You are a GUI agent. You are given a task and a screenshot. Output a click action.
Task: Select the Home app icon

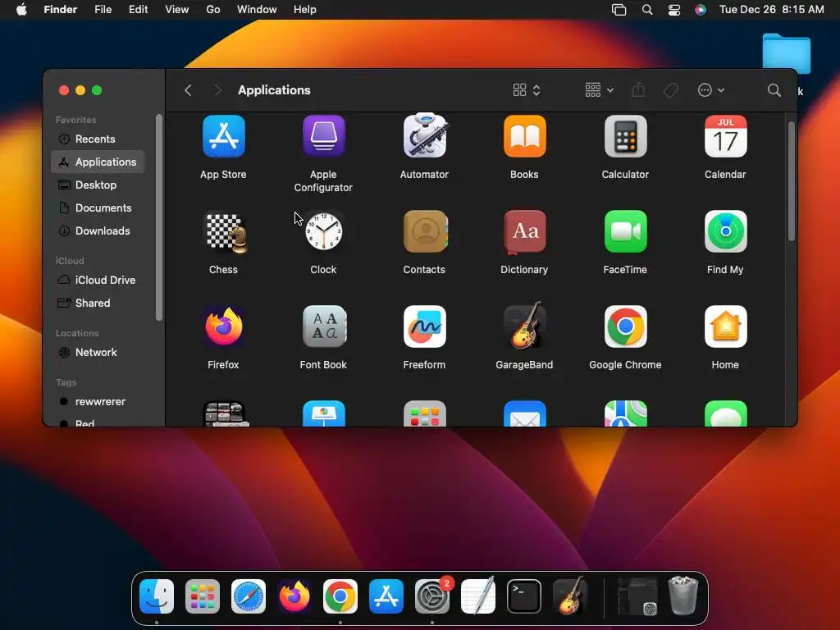(725, 326)
